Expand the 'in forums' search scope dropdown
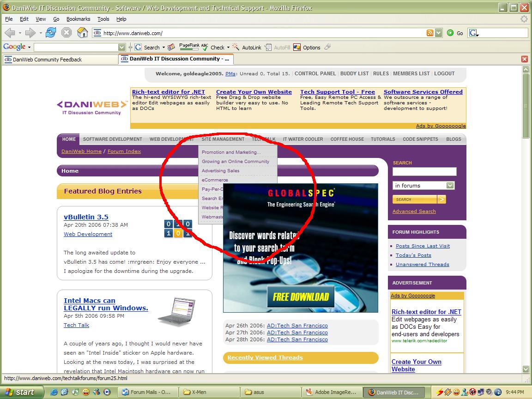The width and height of the screenshot is (532, 399). click(450, 185)
